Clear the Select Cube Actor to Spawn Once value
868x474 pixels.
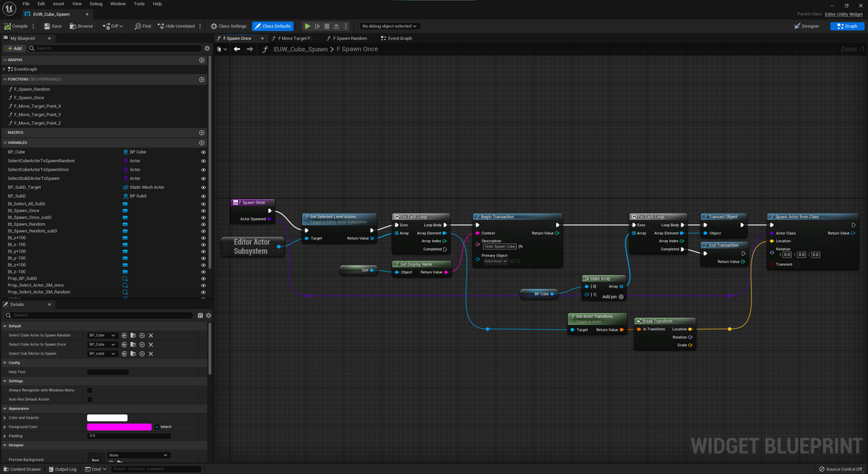151,345
